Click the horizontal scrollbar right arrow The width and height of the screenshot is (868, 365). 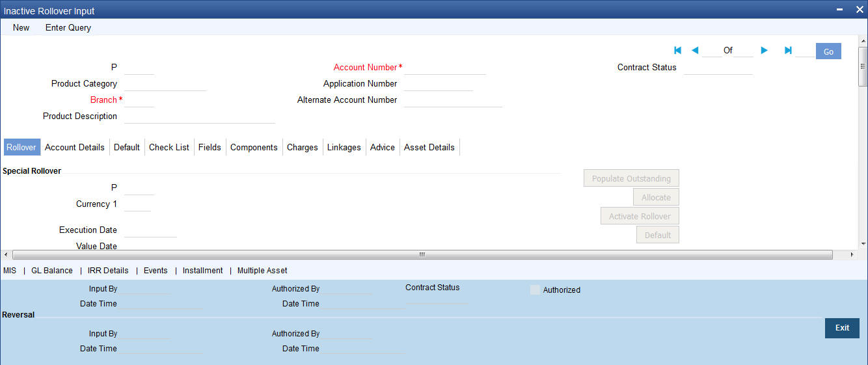click(x=852, y=254)
